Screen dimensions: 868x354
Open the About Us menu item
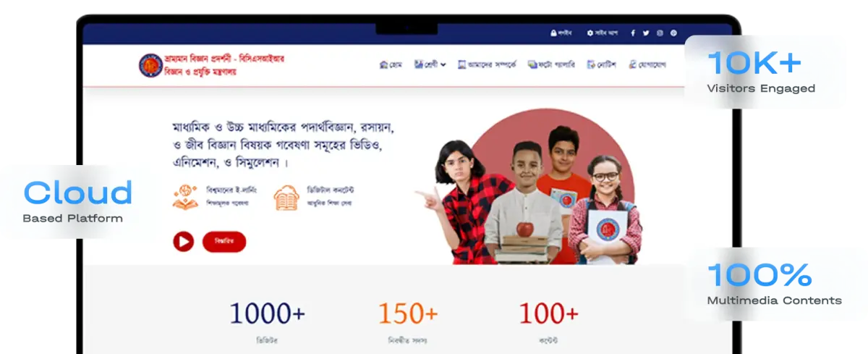[x=488, y=64]
